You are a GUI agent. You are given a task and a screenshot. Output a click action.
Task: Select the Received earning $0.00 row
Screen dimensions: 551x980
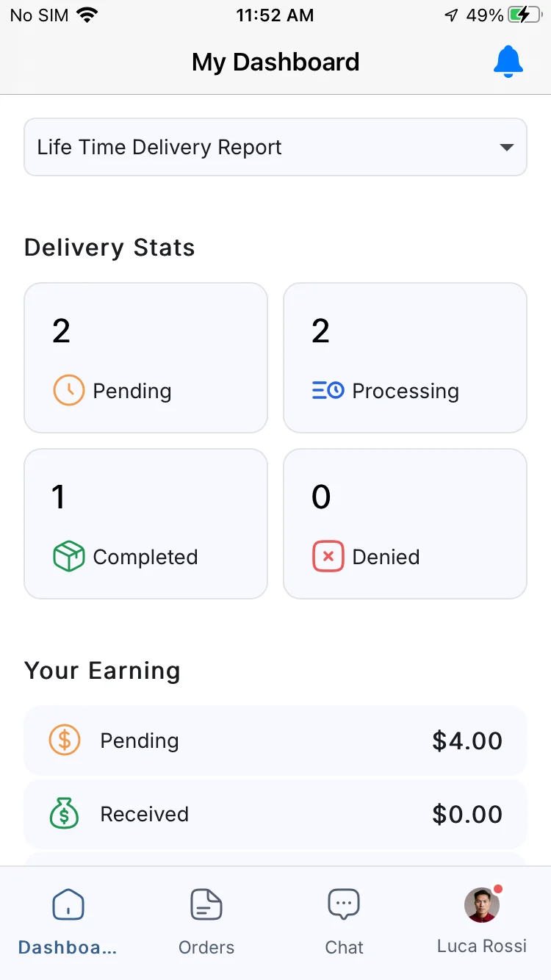pos(275,814)
